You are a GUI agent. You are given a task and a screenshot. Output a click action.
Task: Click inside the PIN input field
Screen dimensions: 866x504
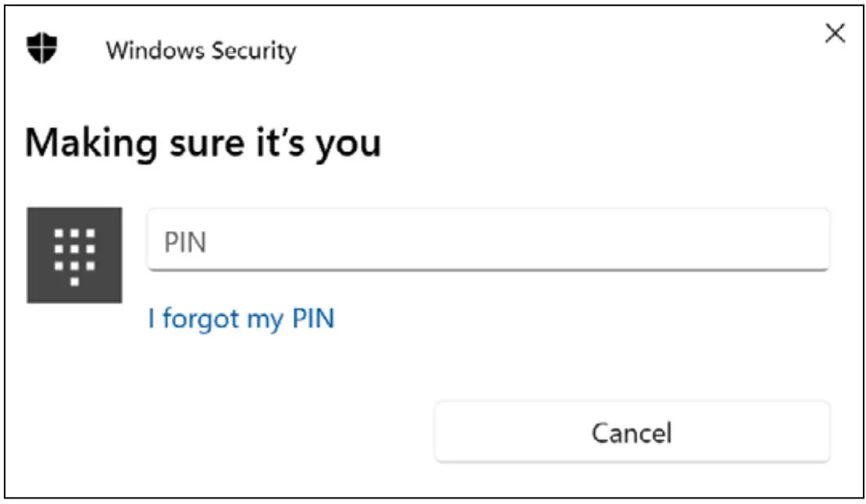pyautogui.click(x=487, y=242)
